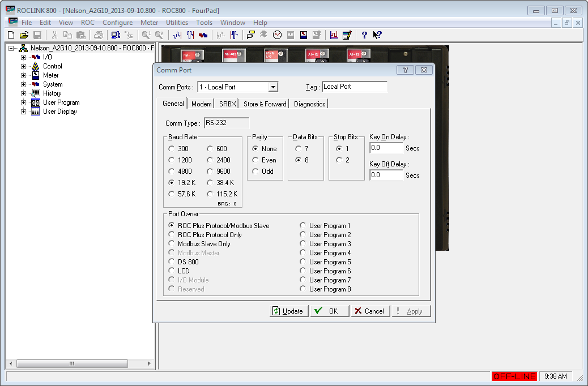
Task: Click the speech bubble comm toolbar icon
Action: tap(250, 35)
